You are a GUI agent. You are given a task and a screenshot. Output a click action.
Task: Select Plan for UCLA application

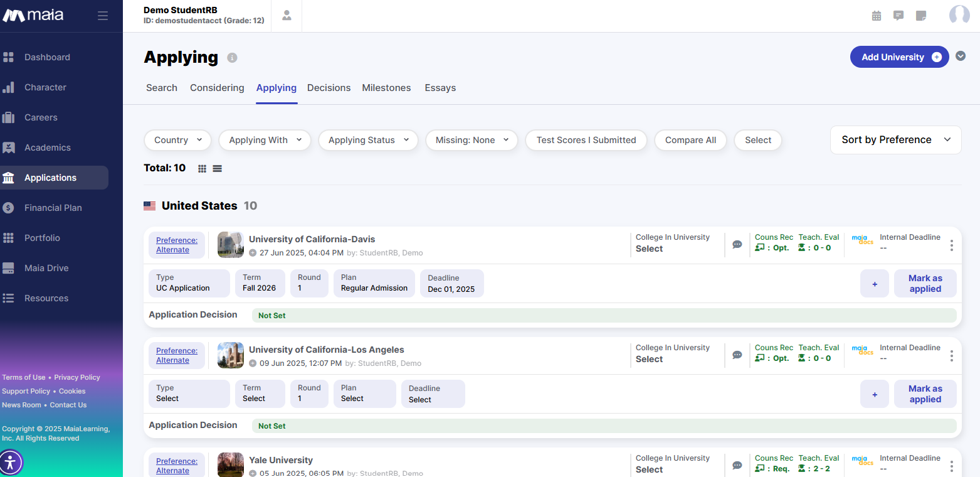tap(365, 394)
